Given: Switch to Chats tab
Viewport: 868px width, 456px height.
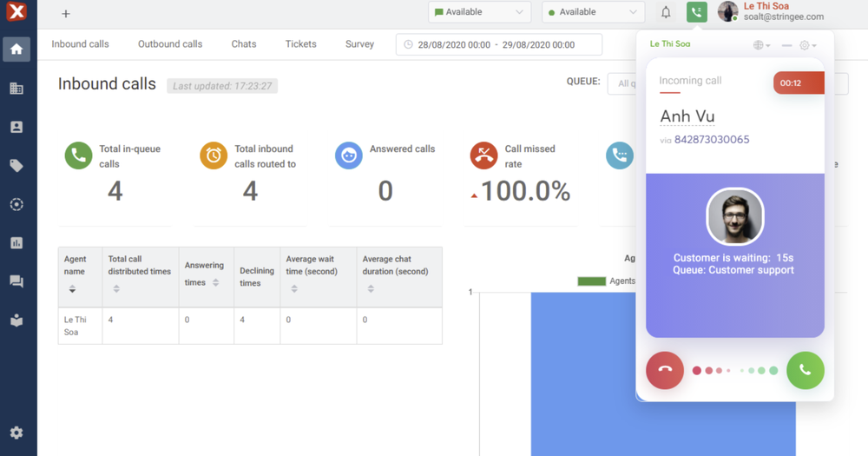Looking at the screenshot, I should pyautogui.click(x=244, y=43).
